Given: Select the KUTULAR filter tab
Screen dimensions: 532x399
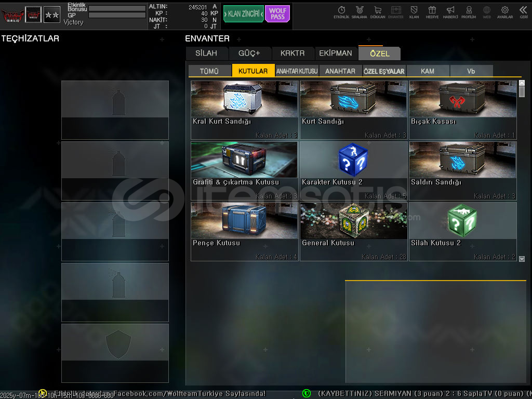Looking at the screenshot, I should click(x=253, y=71).
